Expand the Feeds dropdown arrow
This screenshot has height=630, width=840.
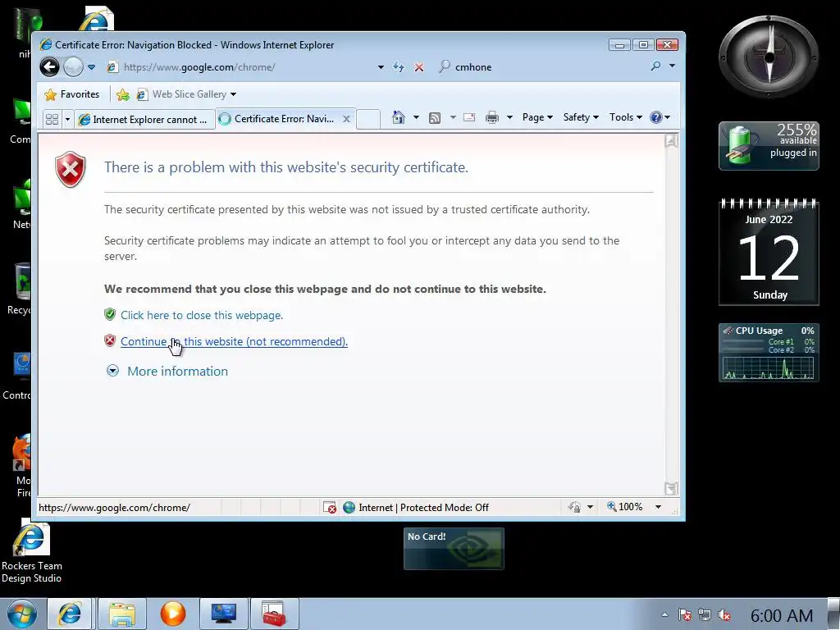coord(453,117)
